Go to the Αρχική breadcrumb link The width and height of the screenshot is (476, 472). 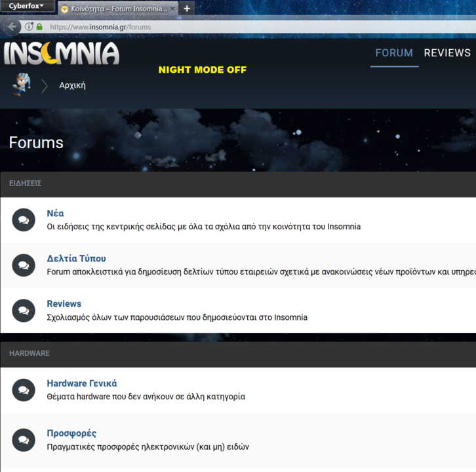click(72, 85)
